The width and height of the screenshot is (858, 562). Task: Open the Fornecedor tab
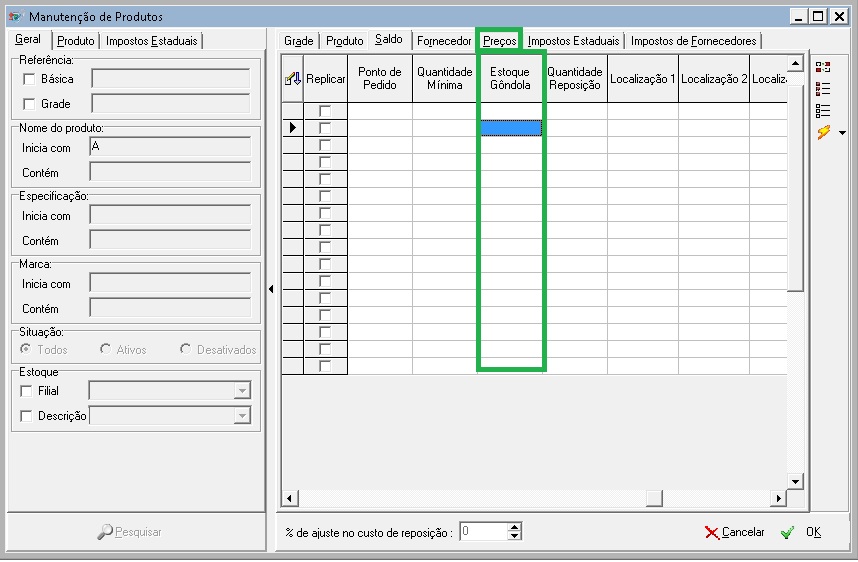click(444, 41)
